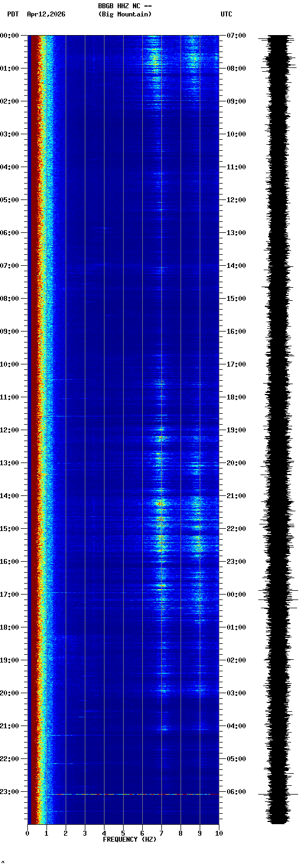This screenshot has width=302, height=868.
Task: Click the PDT timezone label
Action: pyautogui.click(x=13, y=14)
